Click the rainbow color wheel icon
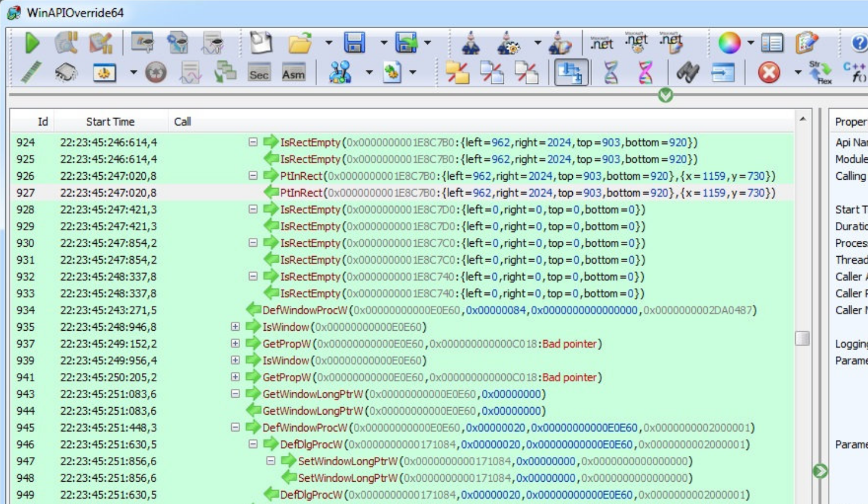Viewport: 868px width, 504px height. tap(731, 42)
